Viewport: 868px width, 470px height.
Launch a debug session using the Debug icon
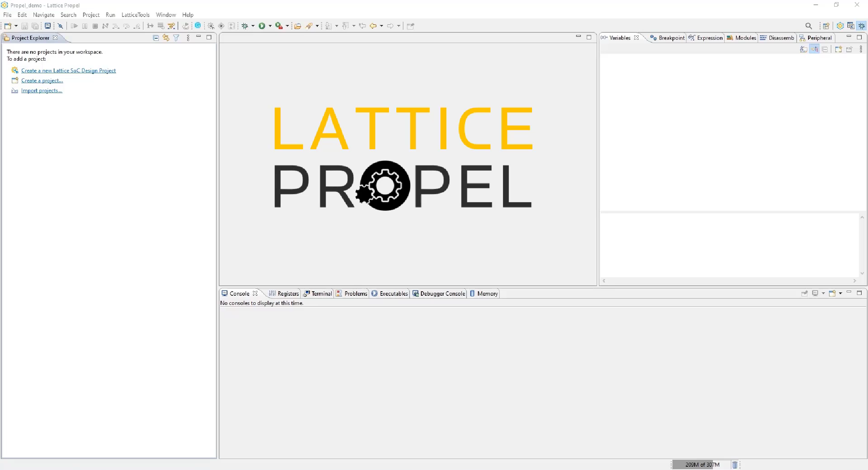[244, 26]
